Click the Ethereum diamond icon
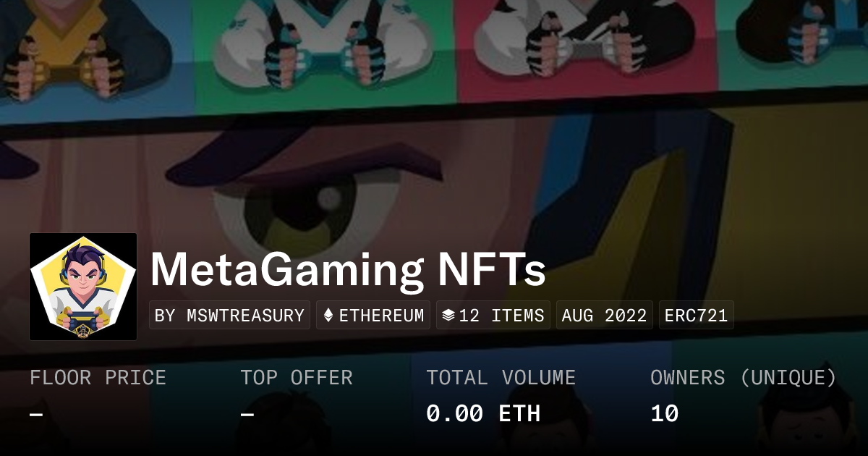The width and height of the screenshot is (868, 456). coord(328,316)
